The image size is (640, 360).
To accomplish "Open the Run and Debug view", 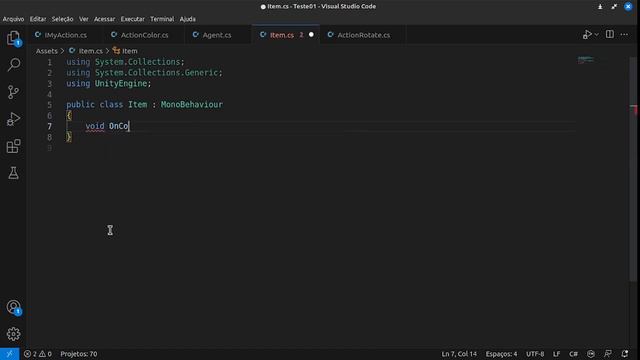I will pos(13,119).
